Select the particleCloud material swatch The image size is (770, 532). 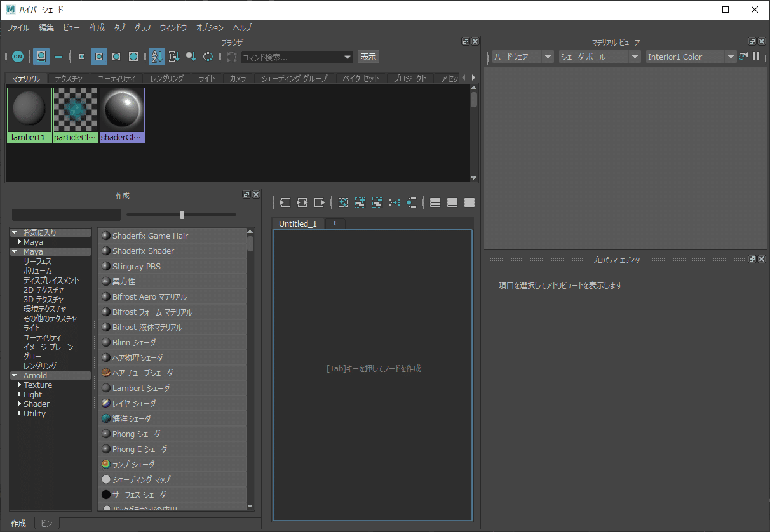(x=76, y=115)
